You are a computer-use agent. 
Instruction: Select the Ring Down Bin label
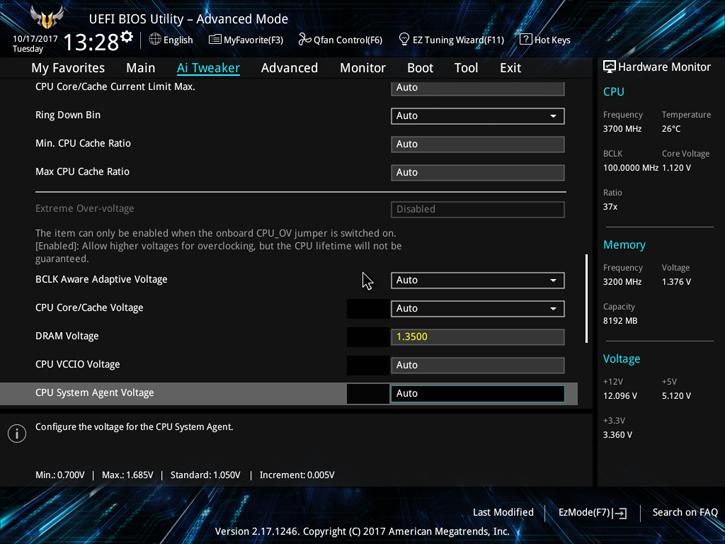tap(68, 115)
